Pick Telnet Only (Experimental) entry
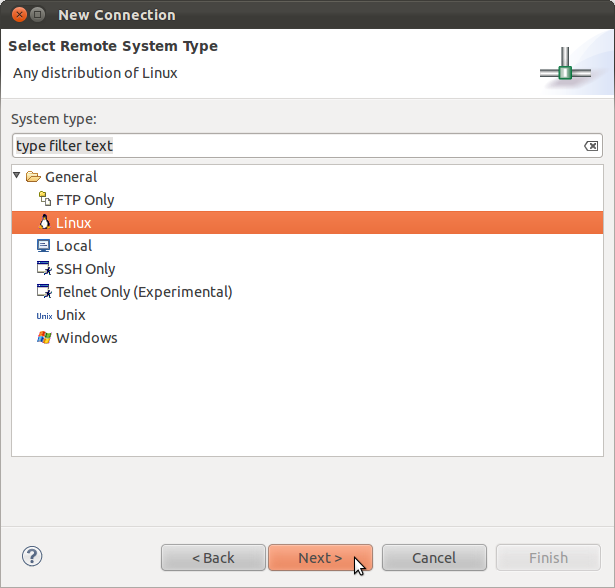This screenshot has width=615, height=588. click(x=144, y=292)
